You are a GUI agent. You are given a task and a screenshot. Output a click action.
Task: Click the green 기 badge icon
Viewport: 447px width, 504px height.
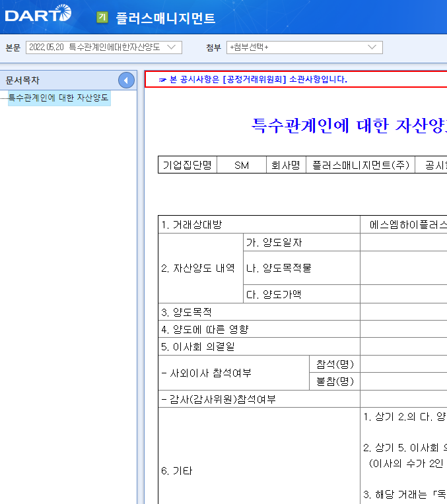pos(102,17)
